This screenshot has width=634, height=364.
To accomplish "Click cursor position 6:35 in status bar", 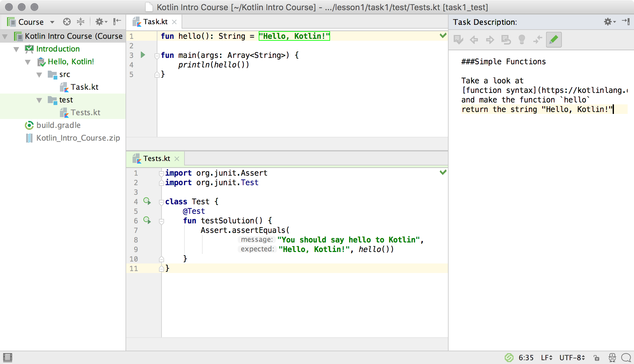I will pyautogui.click(x=526, y=358).
